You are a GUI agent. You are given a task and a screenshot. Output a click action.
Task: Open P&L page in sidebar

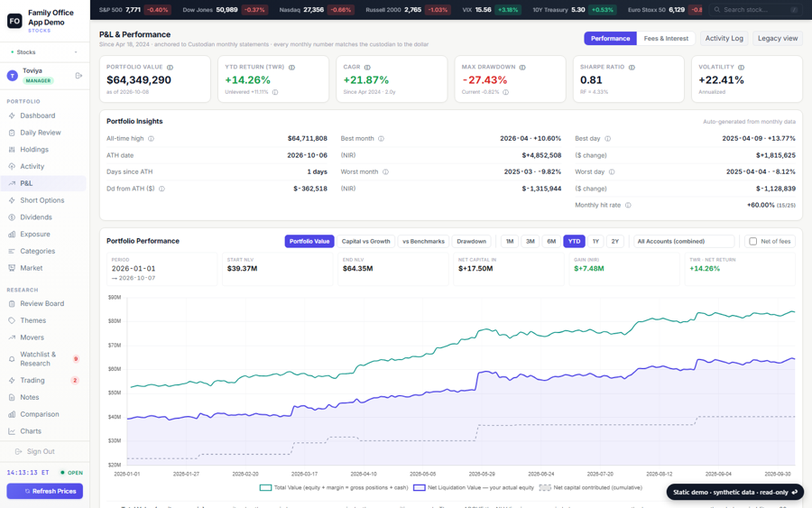[x=43, y=183]
